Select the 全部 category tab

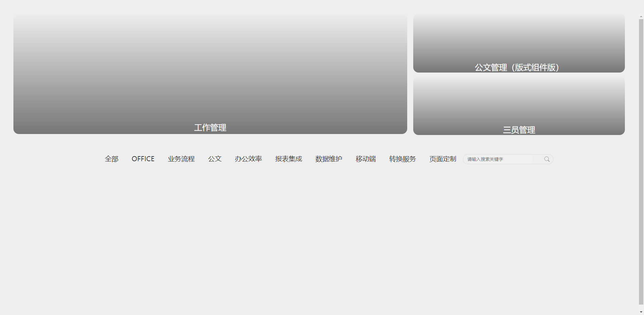[112, 159]
